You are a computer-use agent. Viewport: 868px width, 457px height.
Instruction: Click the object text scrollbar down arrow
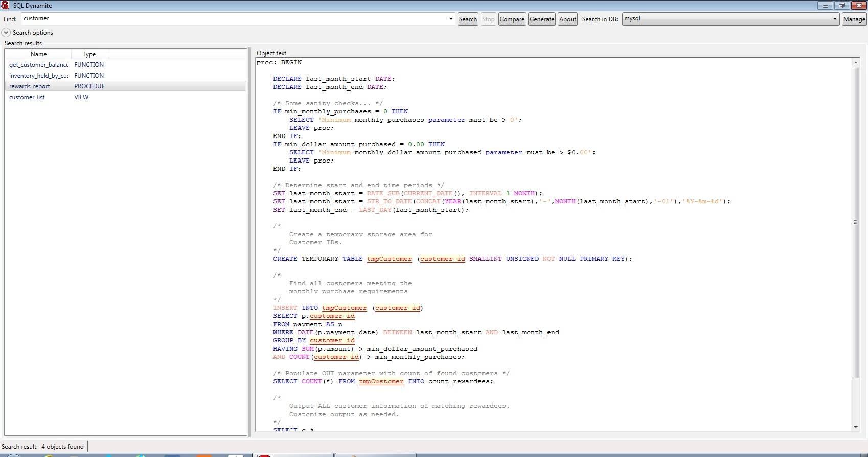[x=855, y=427]
